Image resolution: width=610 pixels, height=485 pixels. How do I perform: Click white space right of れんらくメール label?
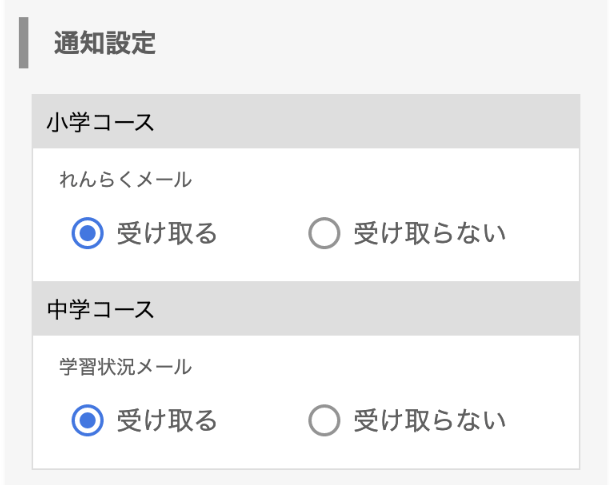[400, 180]
